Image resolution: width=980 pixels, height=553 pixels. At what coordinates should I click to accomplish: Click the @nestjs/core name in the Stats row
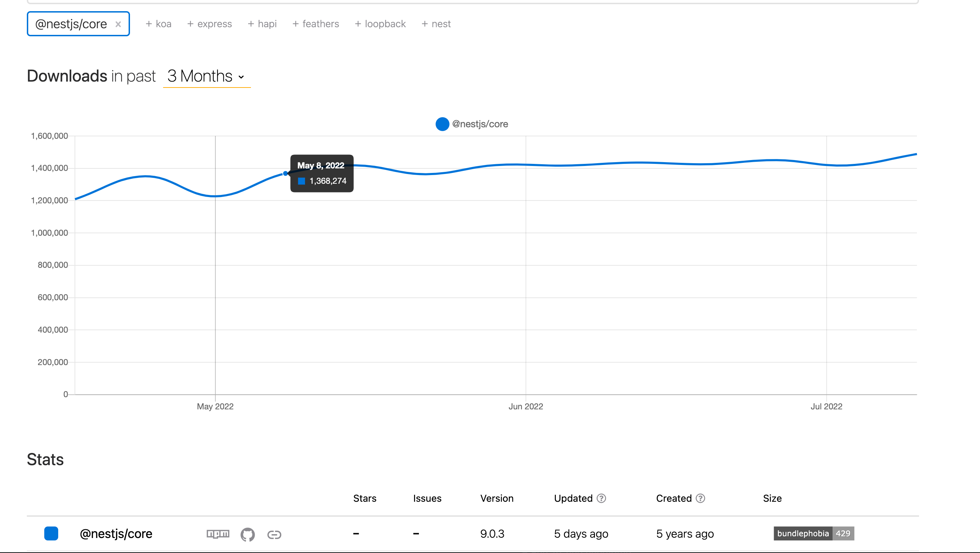tap(116, 533)
